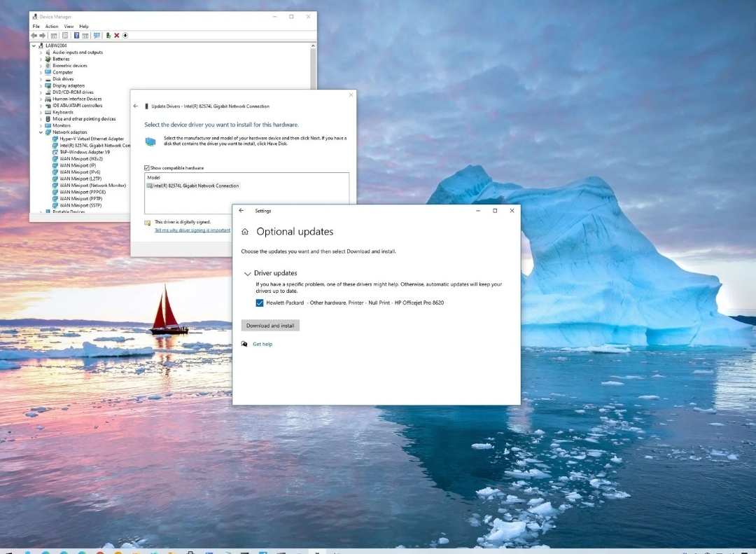
Task: Expand Human Interface Devices
Action: coord(41,99)
